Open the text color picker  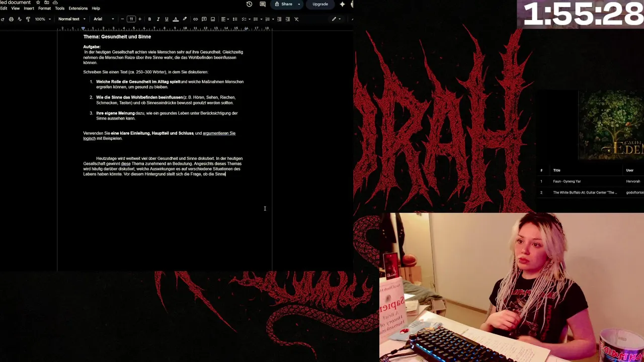tap(176, 19)
